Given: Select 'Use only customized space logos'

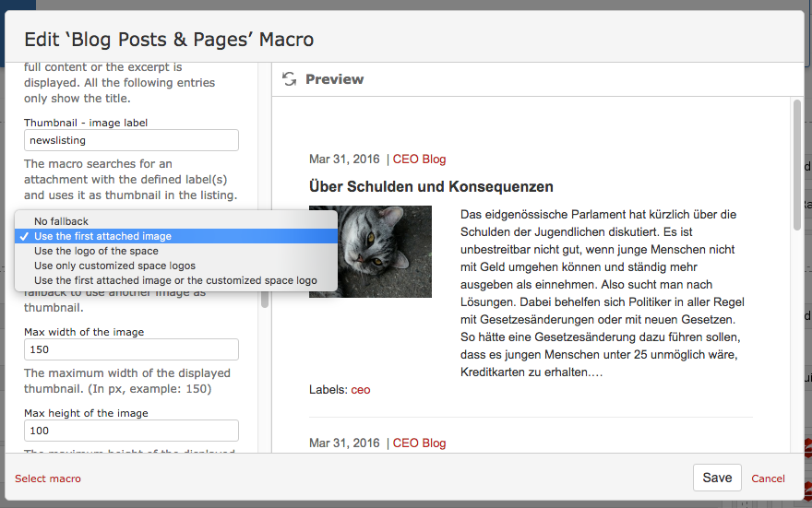Looking at the screenshot, I should pos(114,266).
